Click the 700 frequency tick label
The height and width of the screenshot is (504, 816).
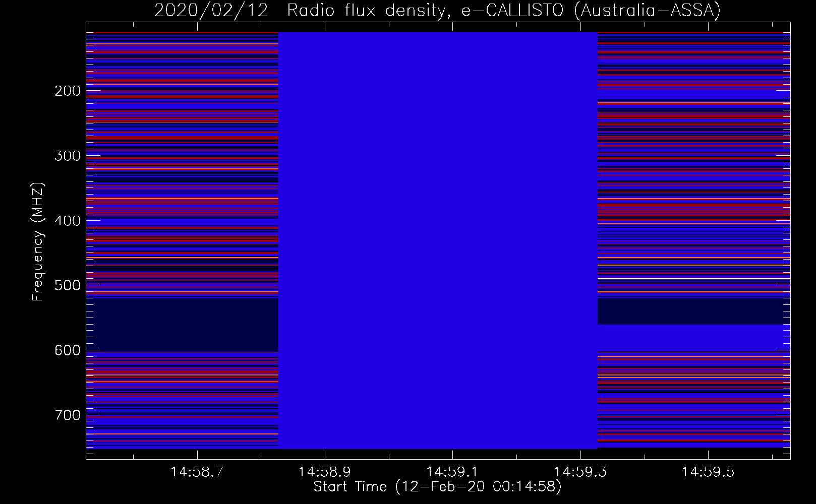pyautogui.click(x=68, y=415)
